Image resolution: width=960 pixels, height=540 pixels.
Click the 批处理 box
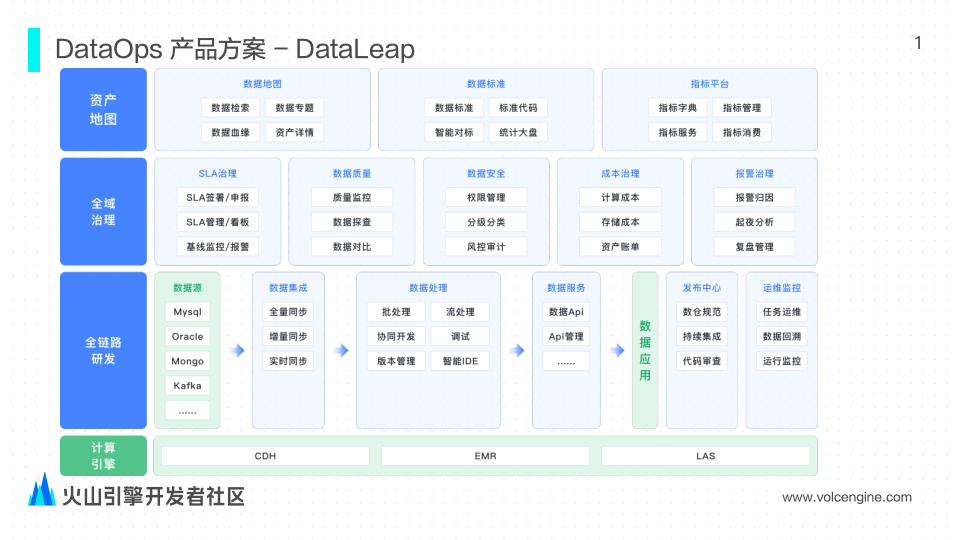pyautogui.click(x=396, y=312)
